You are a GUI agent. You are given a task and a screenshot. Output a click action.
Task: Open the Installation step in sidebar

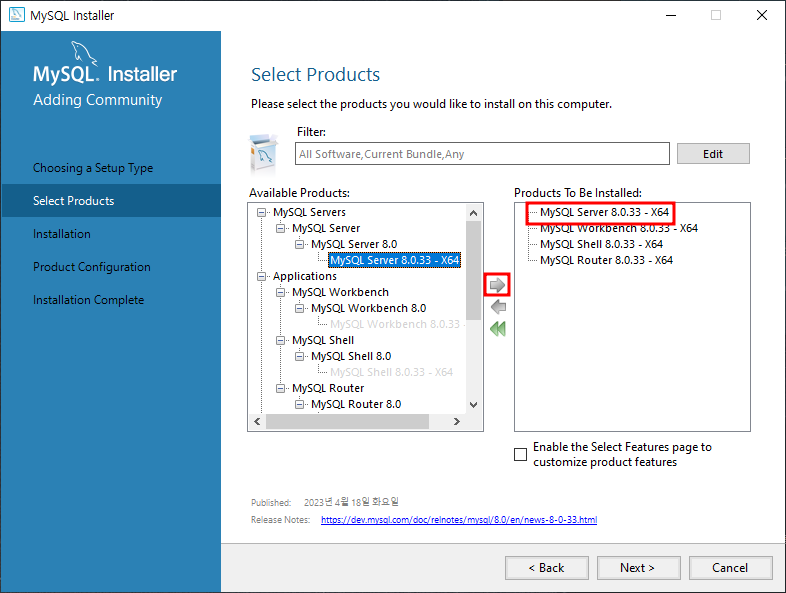(x=62, y=234)
